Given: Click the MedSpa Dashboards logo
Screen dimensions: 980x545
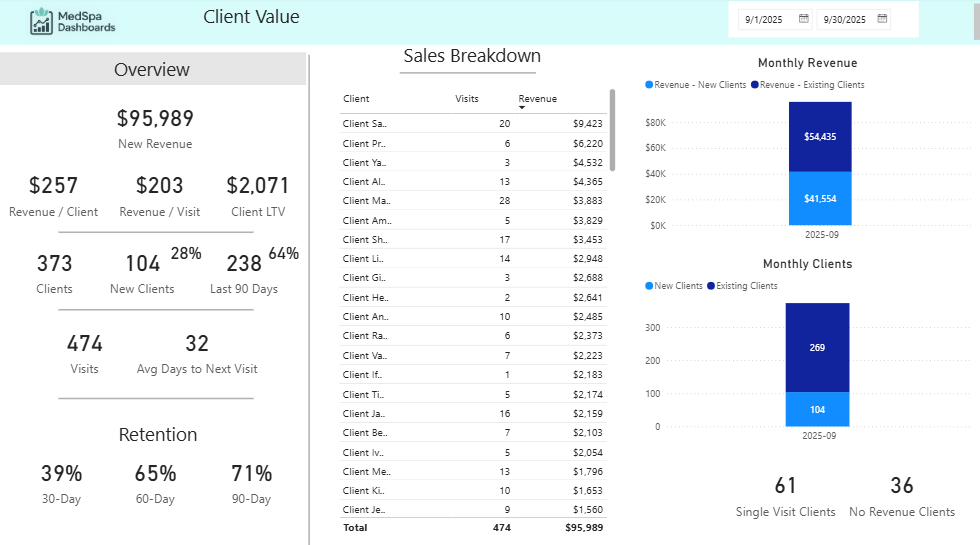Looking at the screenshot, I should pyautogui.click(x=72, y=20).
